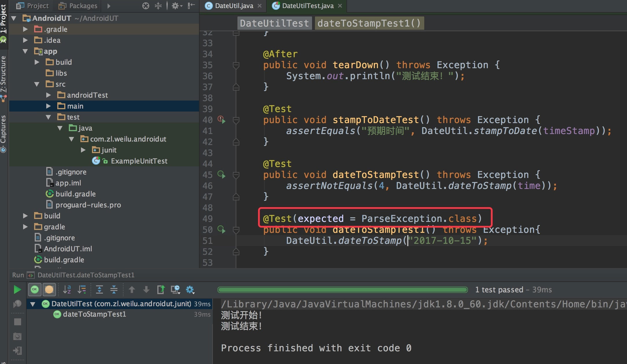Select app.iml file

pos(64,183)
